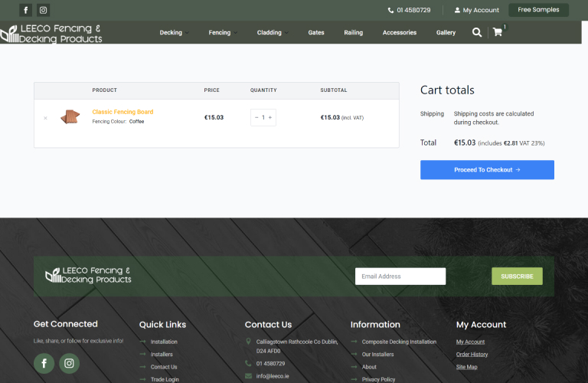Open the Classic Fencing Board thumbnail
The width and height of the screenshot is (588, 383).
(x=70, y=116)
